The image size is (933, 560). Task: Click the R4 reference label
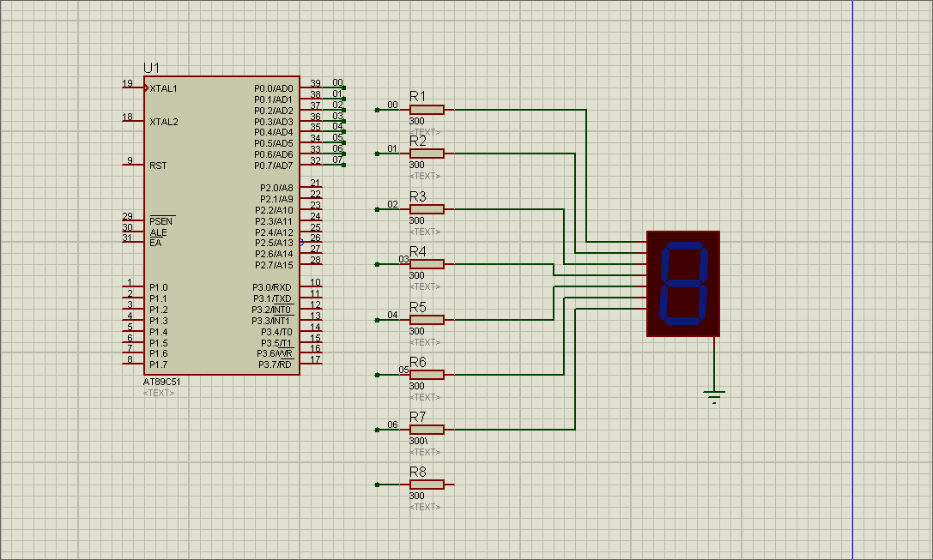418,251
